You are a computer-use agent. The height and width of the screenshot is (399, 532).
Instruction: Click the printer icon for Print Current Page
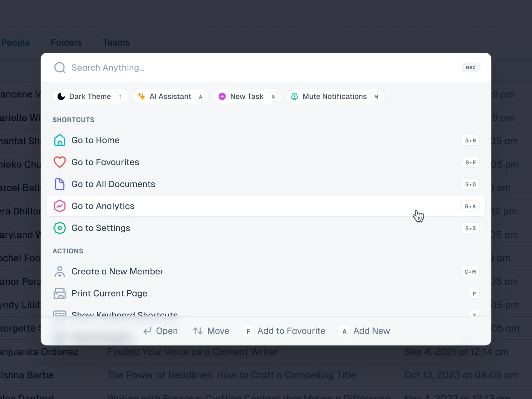60,294
